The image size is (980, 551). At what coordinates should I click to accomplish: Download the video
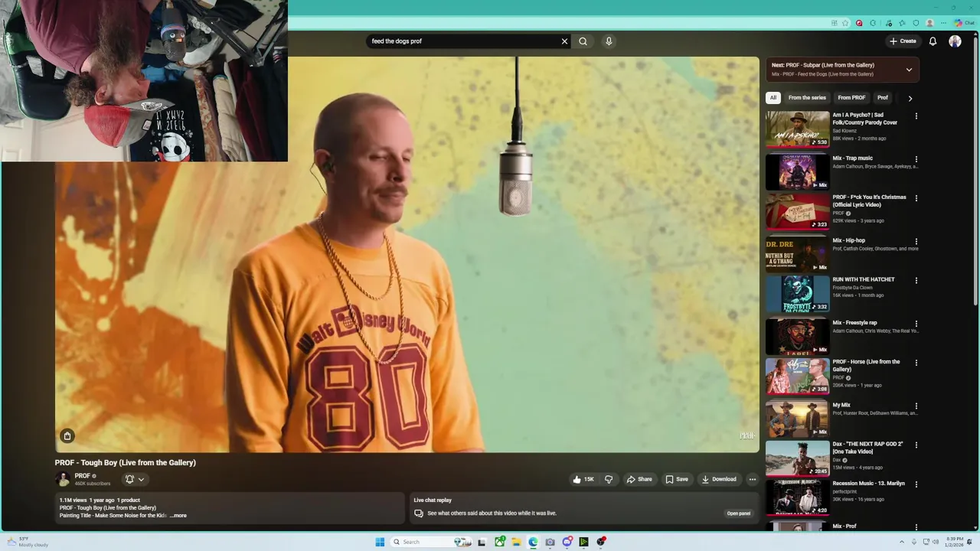[719, 479]
